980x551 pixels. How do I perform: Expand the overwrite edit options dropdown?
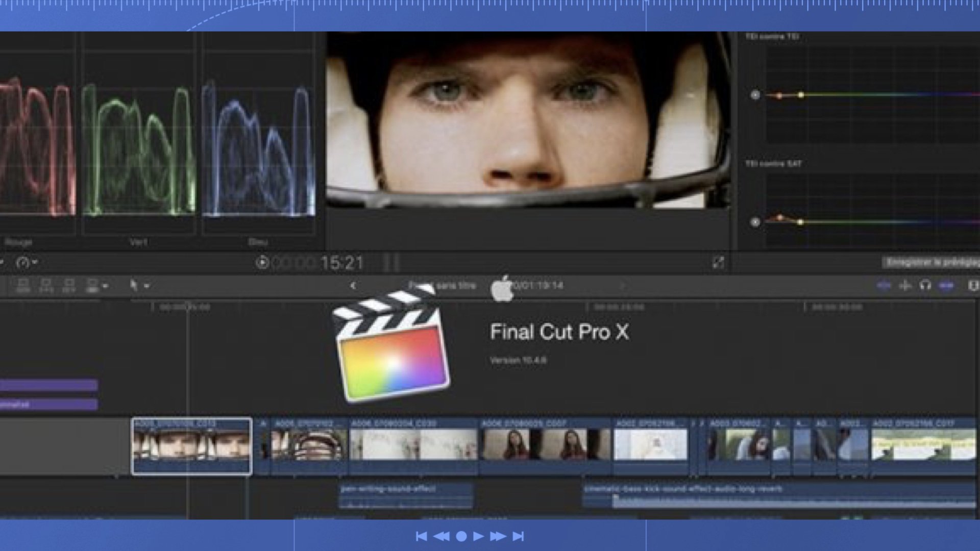pos(105,286)
